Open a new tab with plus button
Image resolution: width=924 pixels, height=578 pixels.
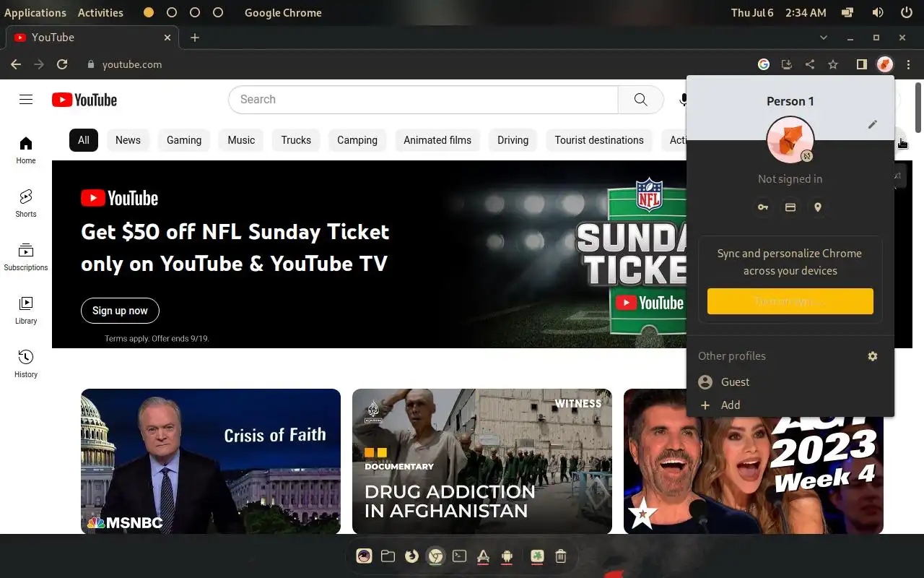point(195,38)
